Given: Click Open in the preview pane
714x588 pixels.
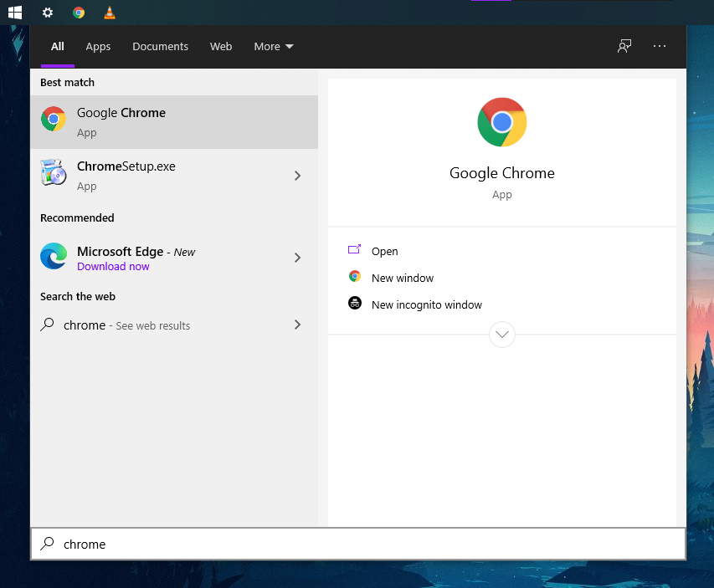Looking at the screenshot, I should (385, 251).
